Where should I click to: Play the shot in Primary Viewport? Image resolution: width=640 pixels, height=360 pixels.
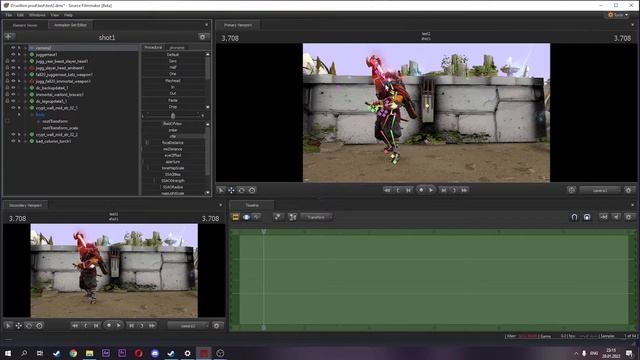point(431,190)
